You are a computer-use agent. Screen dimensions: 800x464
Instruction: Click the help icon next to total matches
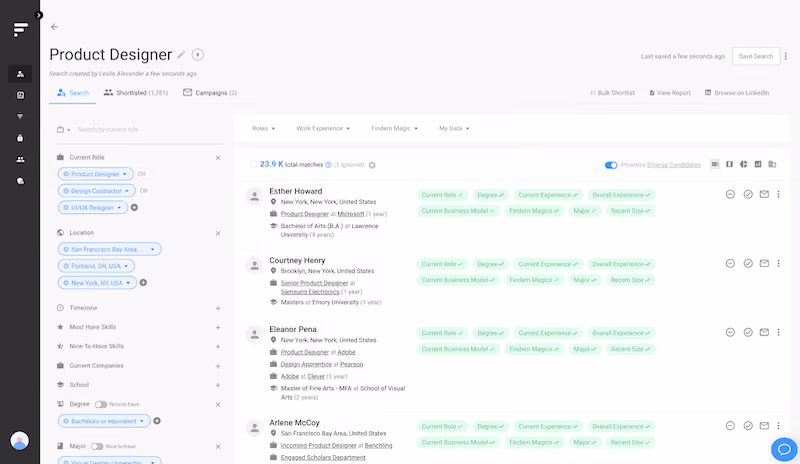pos(329,165)
